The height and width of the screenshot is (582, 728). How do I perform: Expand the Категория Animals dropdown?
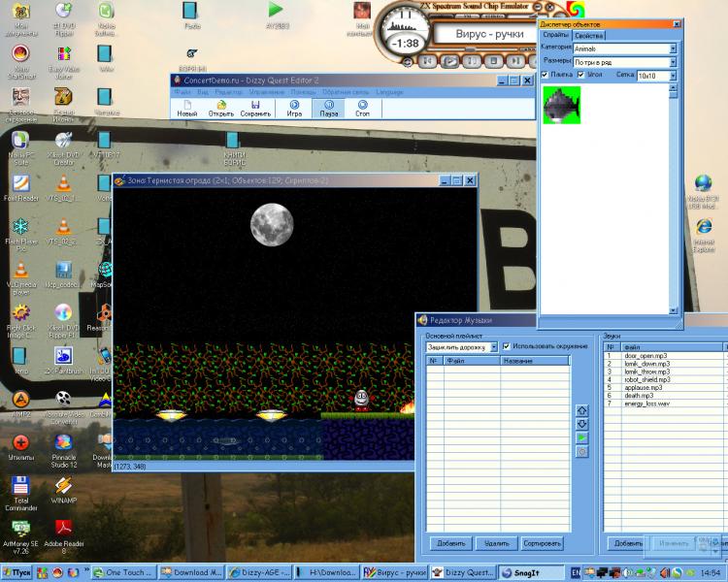[673, 48]
